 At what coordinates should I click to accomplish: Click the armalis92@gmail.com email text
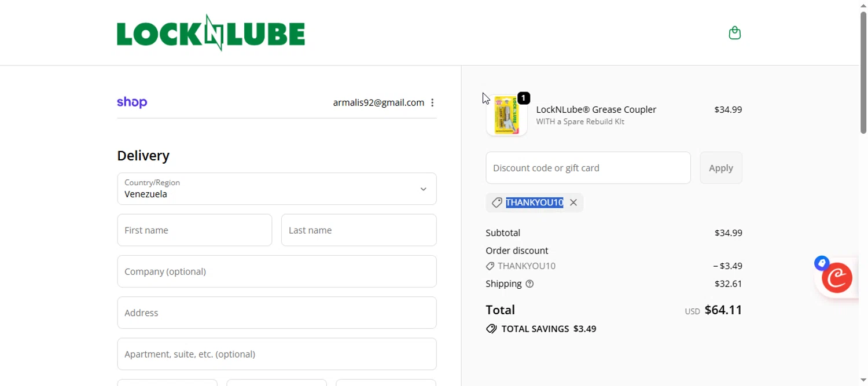(x=378, y=102)
